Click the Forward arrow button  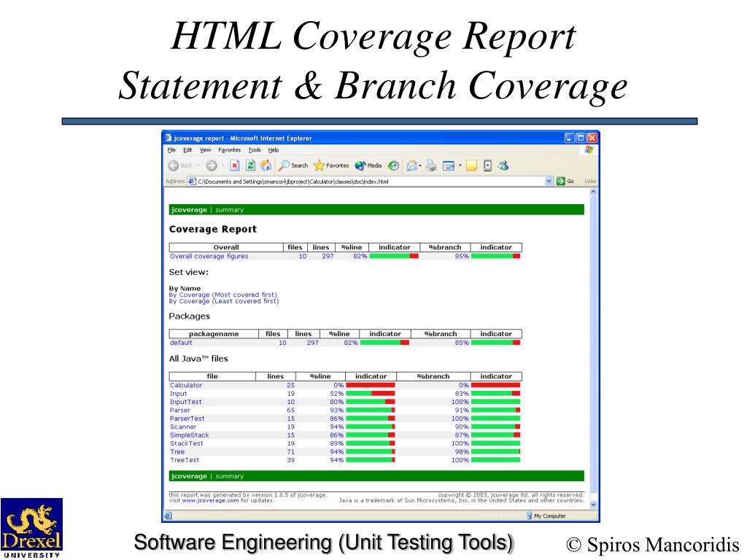click(212, 166)
